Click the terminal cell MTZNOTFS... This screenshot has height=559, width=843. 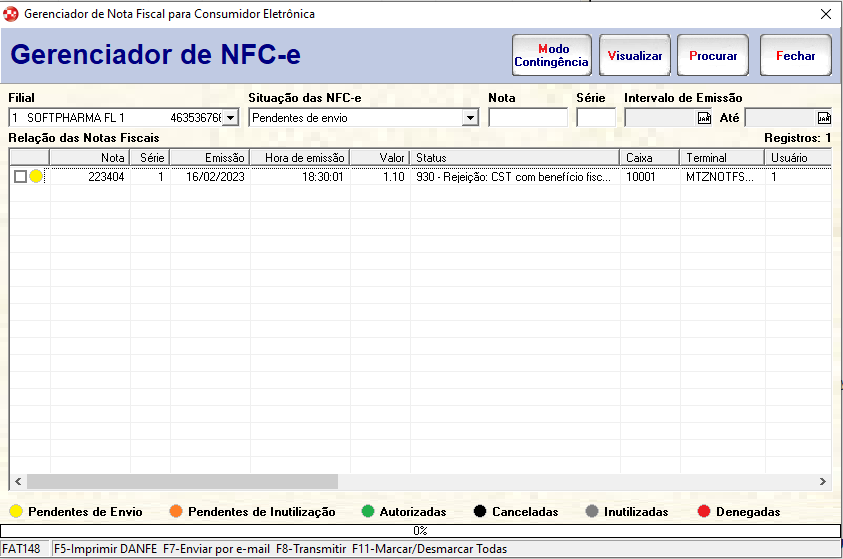[719, 177]
